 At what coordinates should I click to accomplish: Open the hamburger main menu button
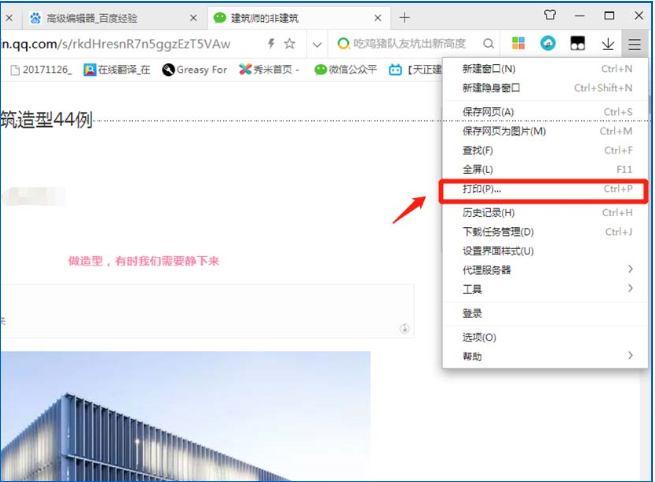[634, 44]
